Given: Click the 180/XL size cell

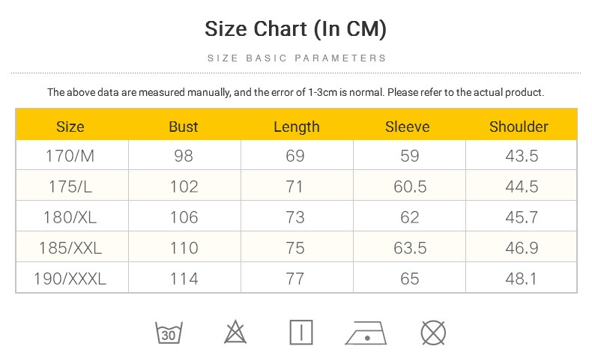Looking at the screenshot, I should [x=70, y=217].
